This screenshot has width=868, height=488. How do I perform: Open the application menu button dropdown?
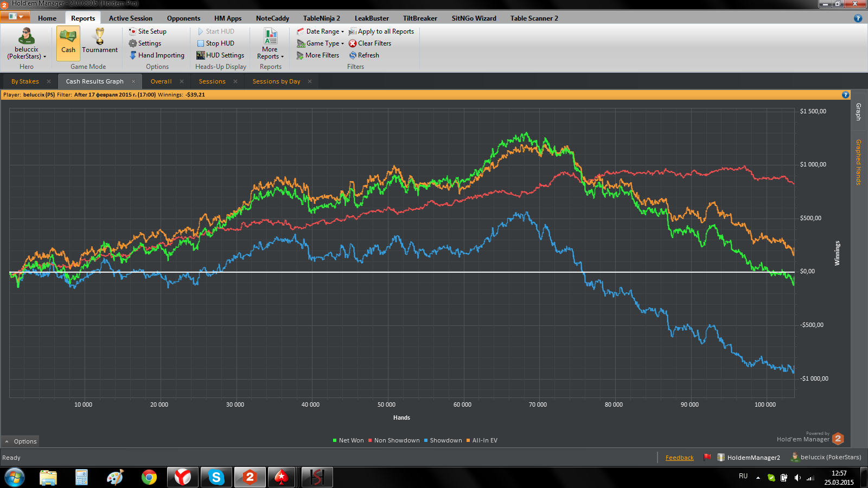(x=16, y=17)
